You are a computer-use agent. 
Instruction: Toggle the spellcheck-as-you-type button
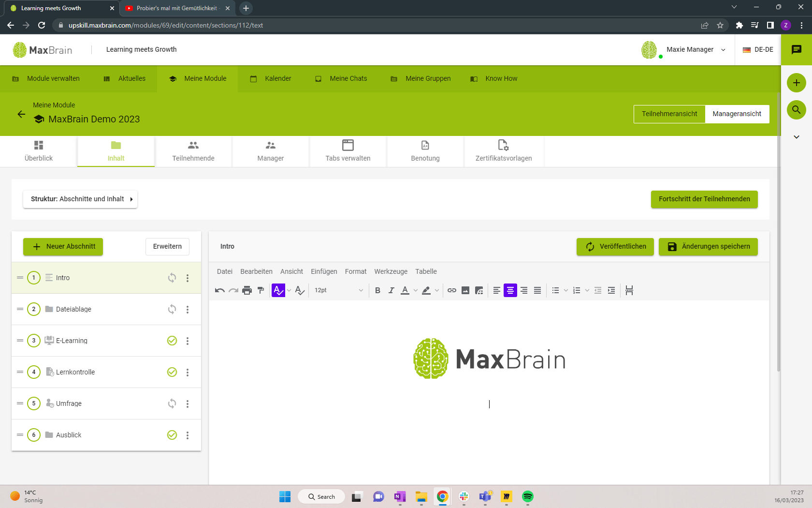pos(278,290)
